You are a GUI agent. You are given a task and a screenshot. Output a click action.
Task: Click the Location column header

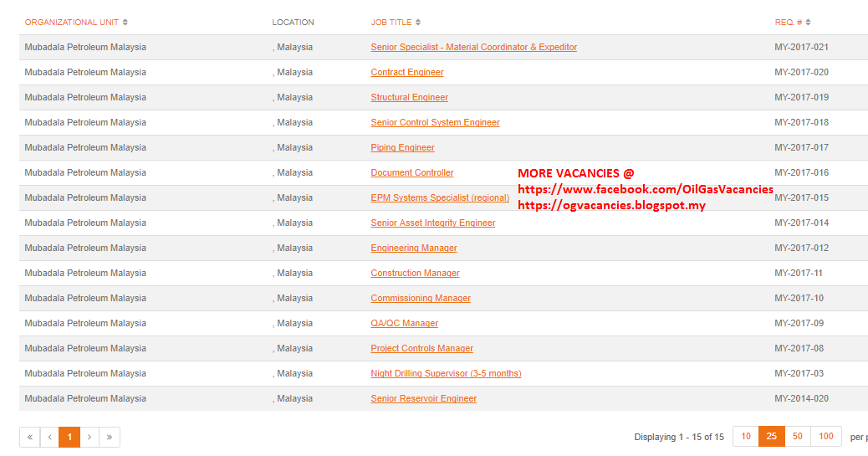(293, 22)
